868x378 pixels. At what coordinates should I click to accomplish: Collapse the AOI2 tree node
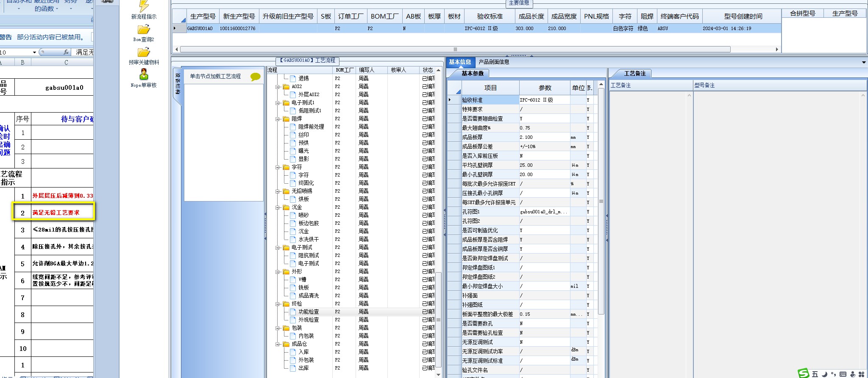click(x=278, y=86)
